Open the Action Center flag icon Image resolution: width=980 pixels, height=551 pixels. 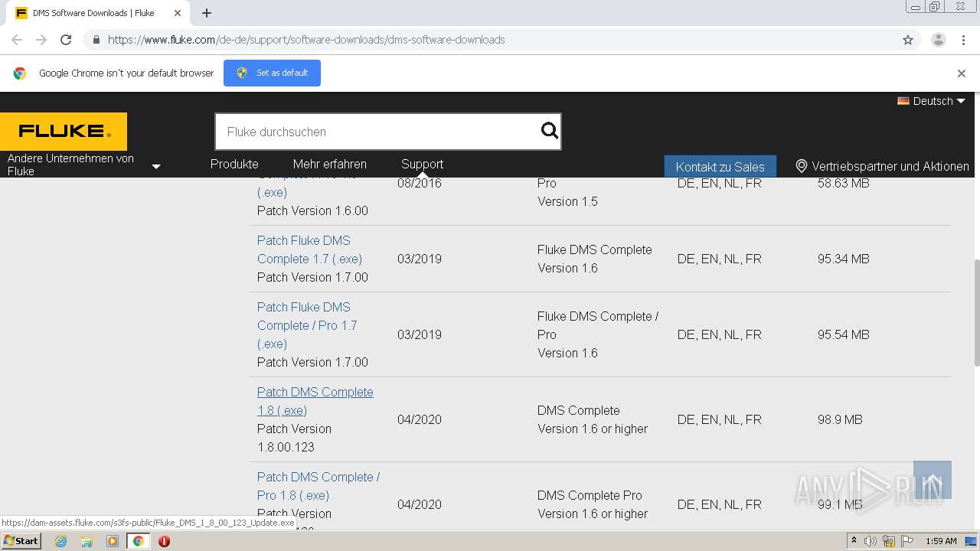coord(907,541)
